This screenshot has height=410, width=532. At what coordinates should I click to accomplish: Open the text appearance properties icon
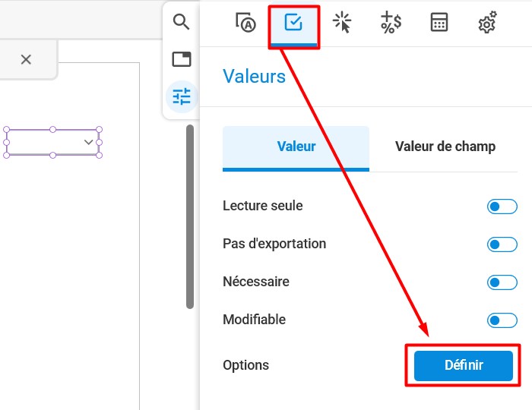[245, 22]
